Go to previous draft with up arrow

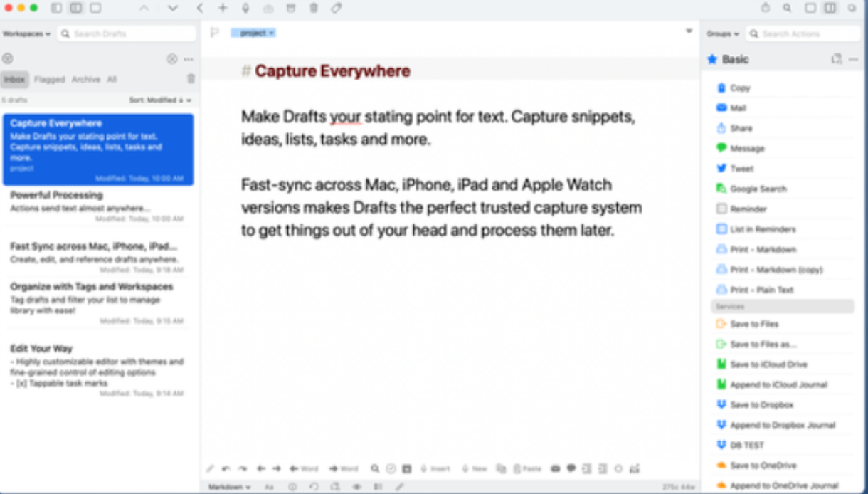click(x=144, y=8)
